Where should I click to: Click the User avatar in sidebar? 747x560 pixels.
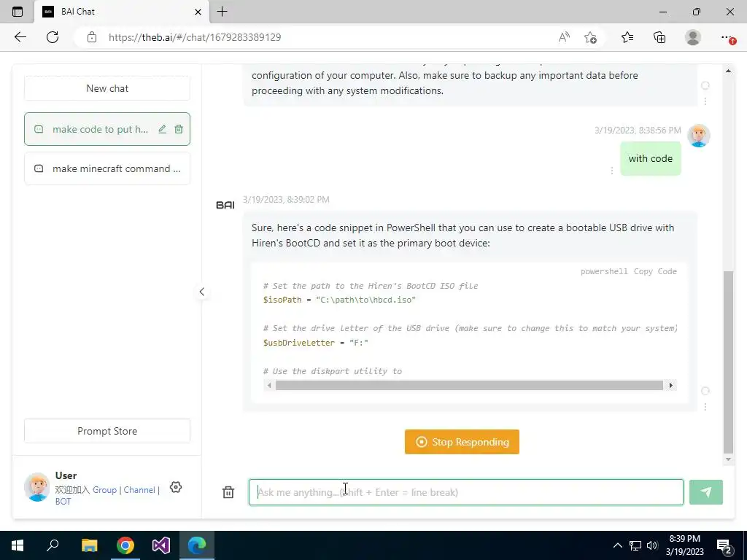click(x=36, y=487)
